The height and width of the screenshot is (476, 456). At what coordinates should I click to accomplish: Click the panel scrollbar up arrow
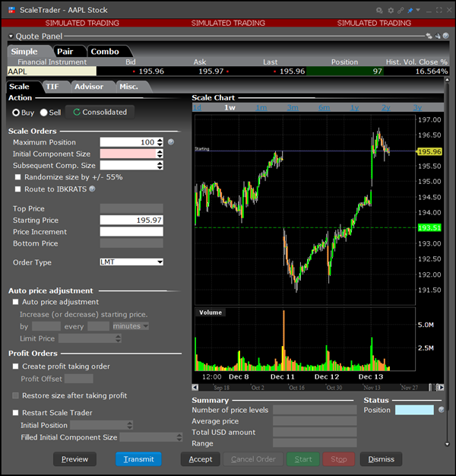pyautogui.click(x=447, y=80)
